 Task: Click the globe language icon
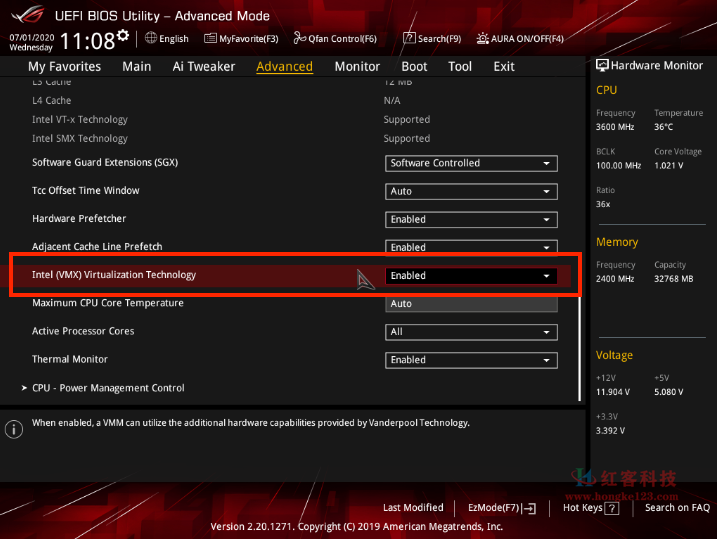[x=151, y=38]
